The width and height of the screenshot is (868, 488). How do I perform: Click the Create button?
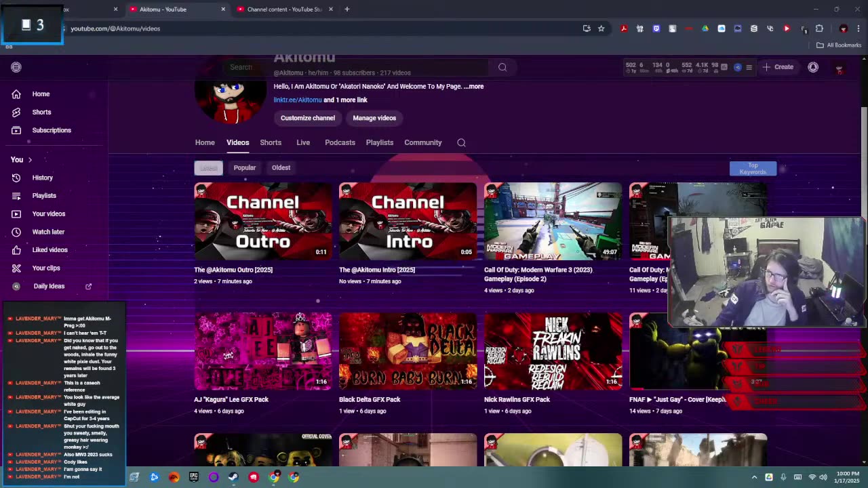[778, 67]
